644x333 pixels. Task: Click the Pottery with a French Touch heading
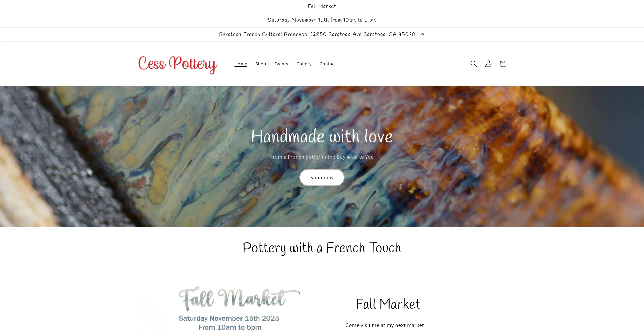pyautogui.click(x=322, y=248)
